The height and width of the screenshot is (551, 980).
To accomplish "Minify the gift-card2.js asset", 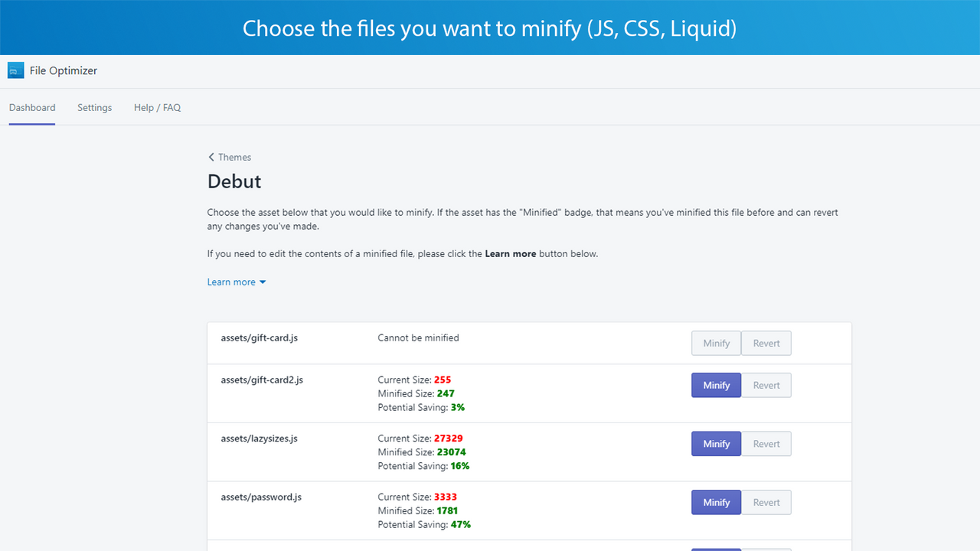I will tap(715, 385).
